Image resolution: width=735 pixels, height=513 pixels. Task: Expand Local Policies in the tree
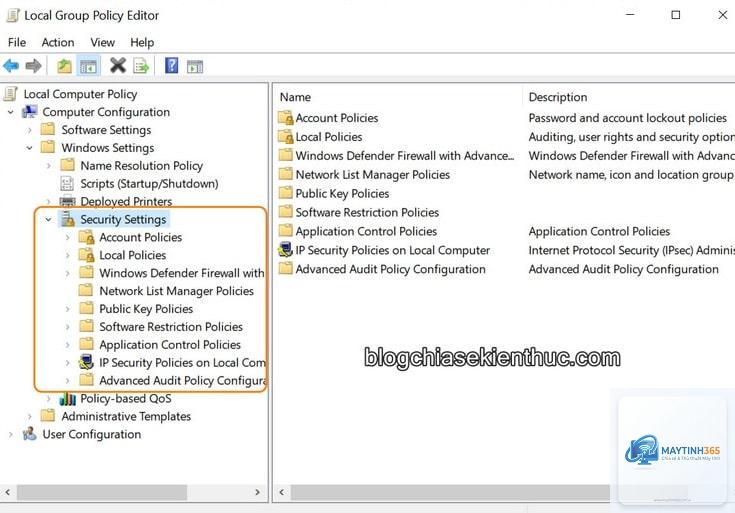point(68,256)
